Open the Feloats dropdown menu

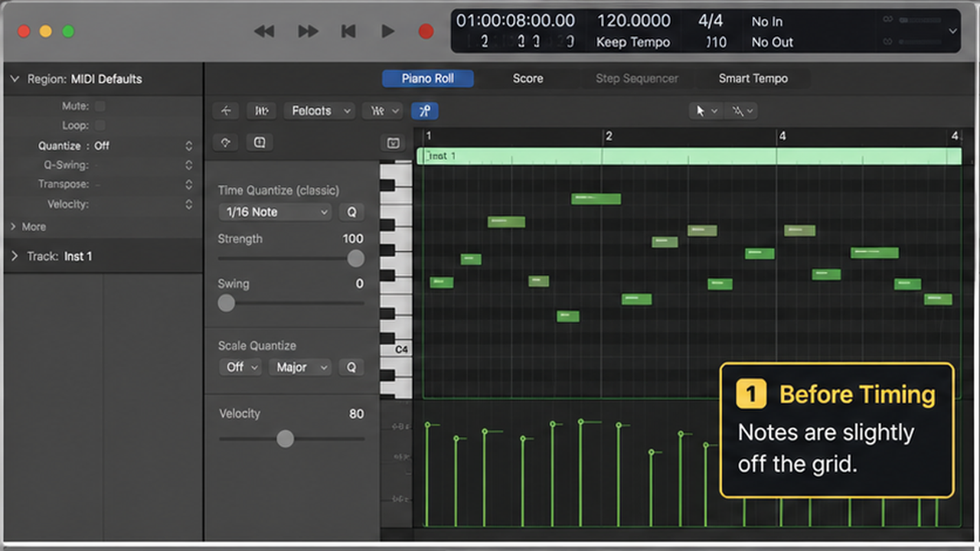pyautogui.click(x=319, y=111)
